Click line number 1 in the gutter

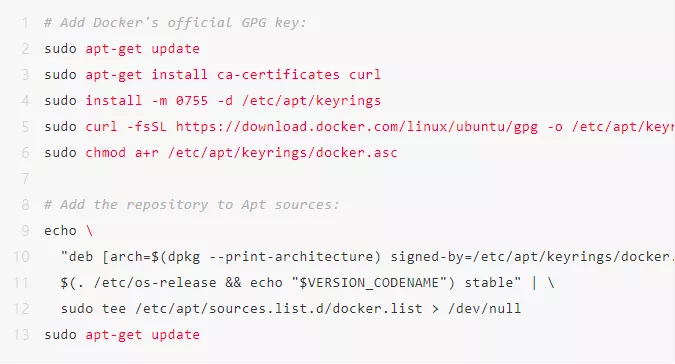click(25, 22)
